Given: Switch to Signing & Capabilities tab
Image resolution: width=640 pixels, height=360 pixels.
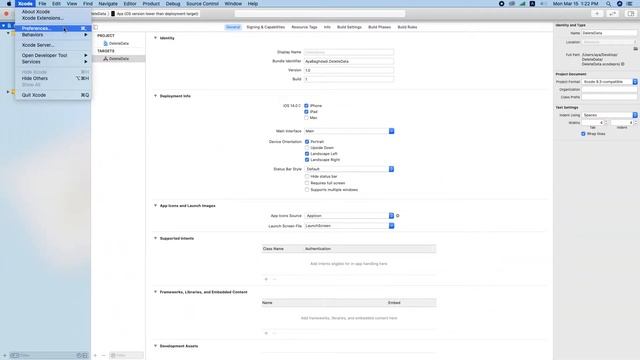Looking at the screenshot, I should [x=266, y=27].
